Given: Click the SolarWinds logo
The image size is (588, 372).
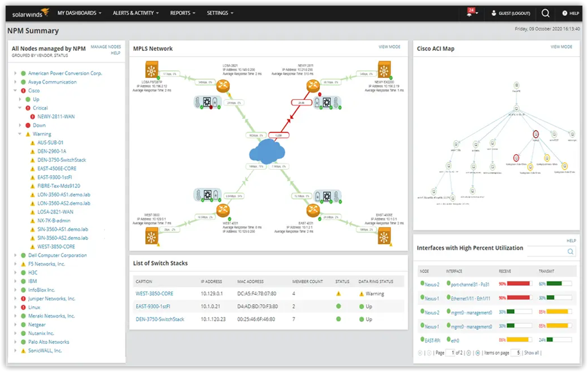Looking at the screenshot, I should pyautogui.click(x=30, y=13).
